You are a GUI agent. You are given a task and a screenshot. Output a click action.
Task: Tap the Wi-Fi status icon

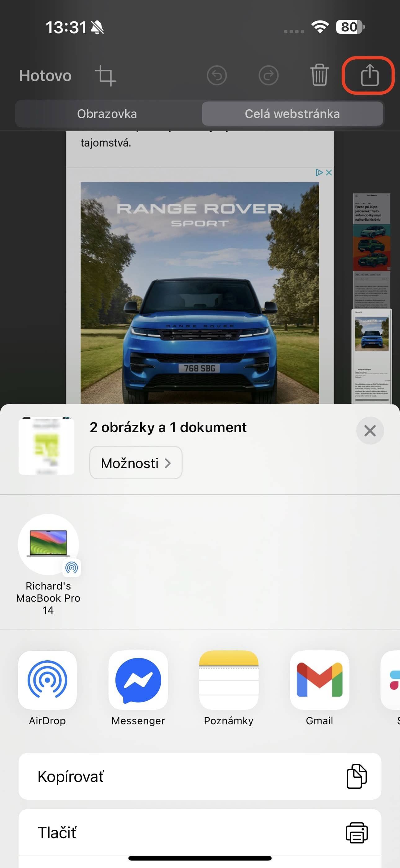[320, 27]
